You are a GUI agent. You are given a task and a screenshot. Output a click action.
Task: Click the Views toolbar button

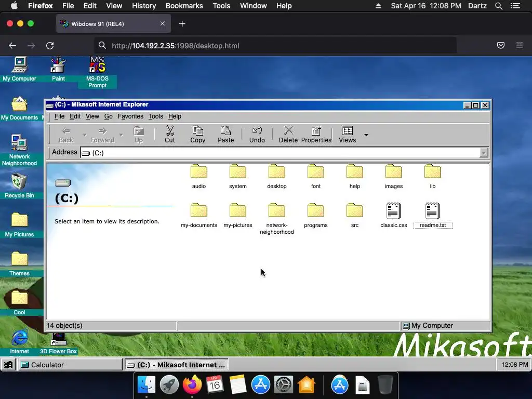point(348,135)
